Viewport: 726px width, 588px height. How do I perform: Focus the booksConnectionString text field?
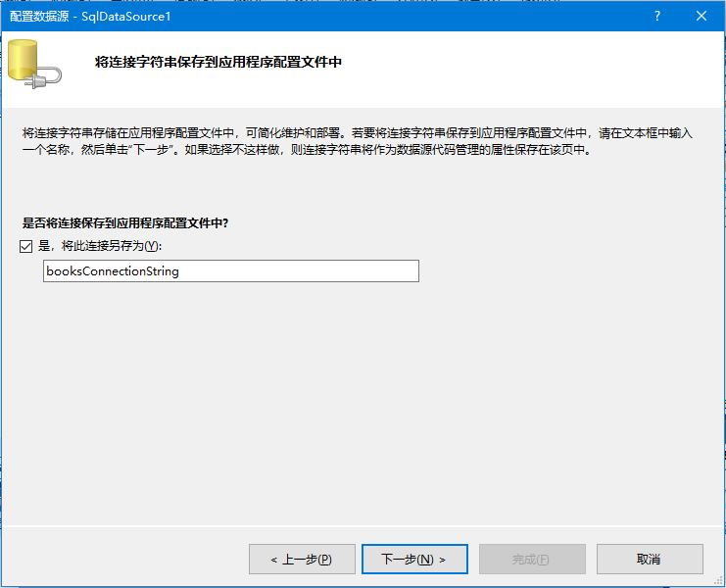pos(230,271)
